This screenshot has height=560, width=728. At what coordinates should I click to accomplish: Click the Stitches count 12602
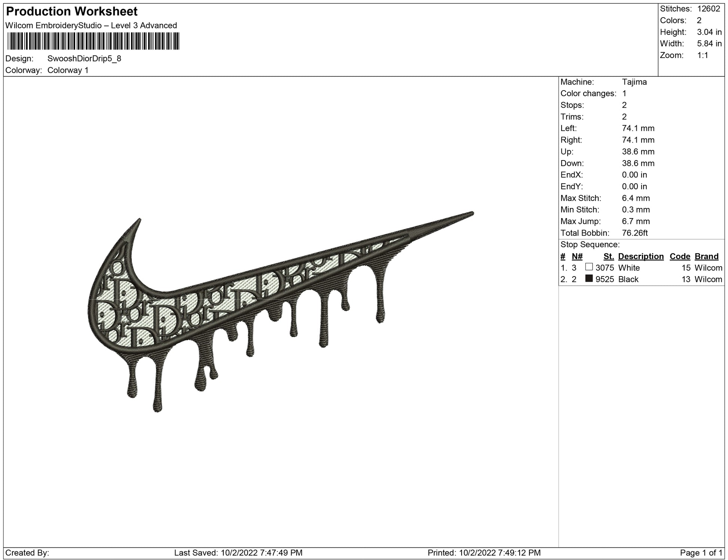pos(709,9)
